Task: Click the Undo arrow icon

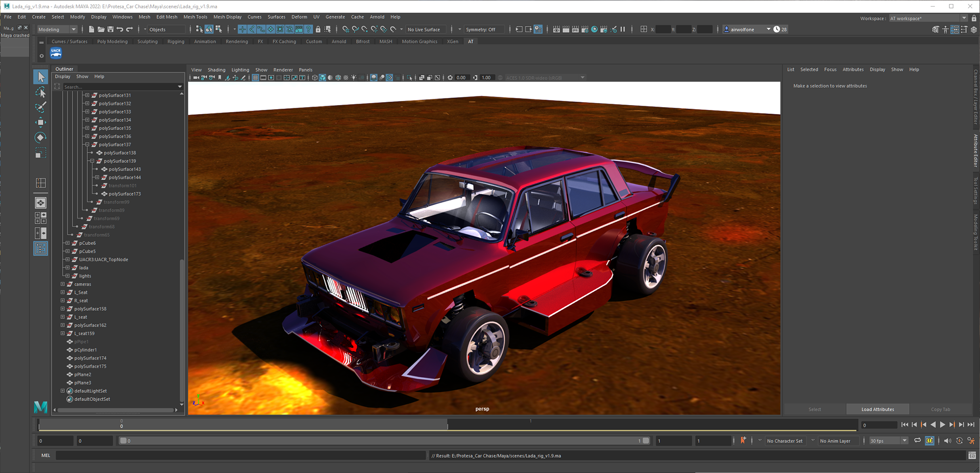Action: tap(119, 30)
